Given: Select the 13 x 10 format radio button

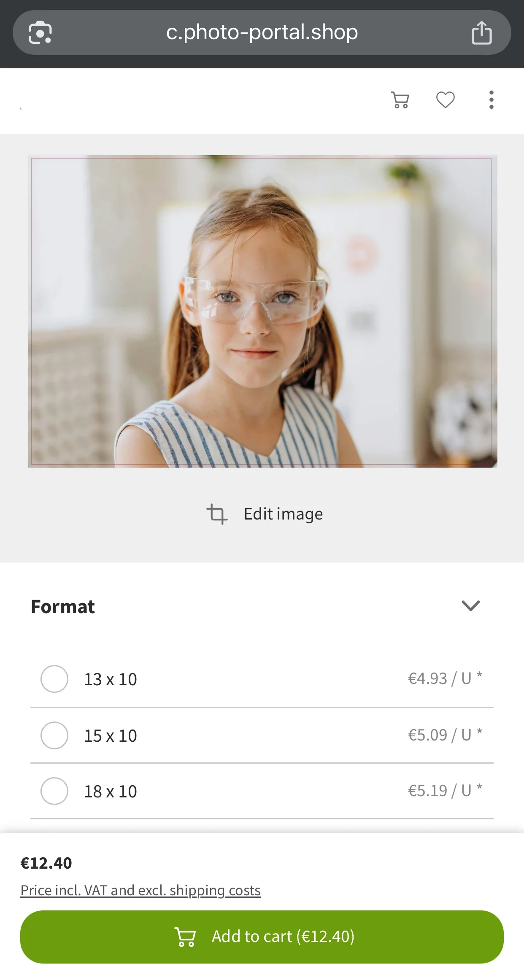Looking at the screenshot, I should tap(54, 679).
